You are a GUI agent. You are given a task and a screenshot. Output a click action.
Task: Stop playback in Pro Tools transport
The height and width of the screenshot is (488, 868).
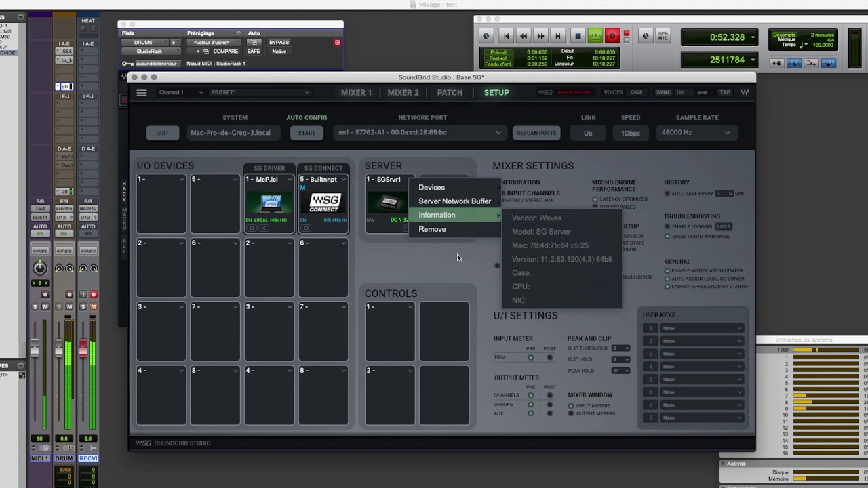(578, 36)
